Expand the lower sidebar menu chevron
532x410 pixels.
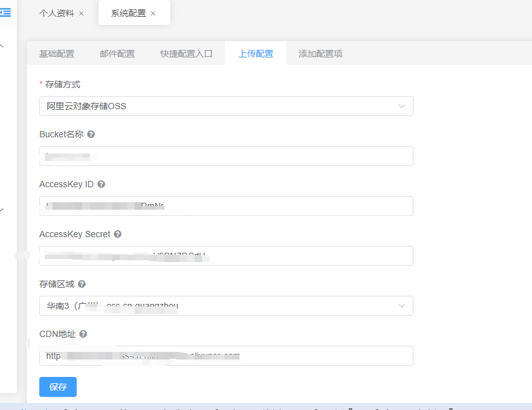[x=2, y=210]
